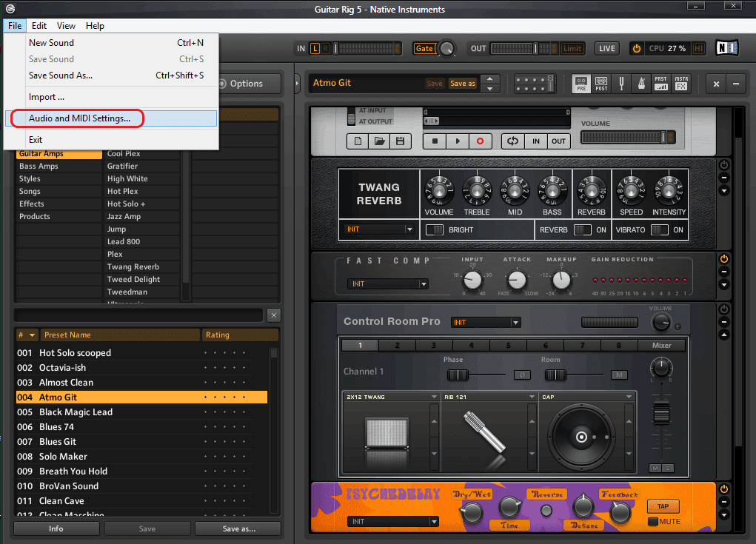756x544 pixels.
Task: Click the power icon beside CPU meter
Action: 637,49
